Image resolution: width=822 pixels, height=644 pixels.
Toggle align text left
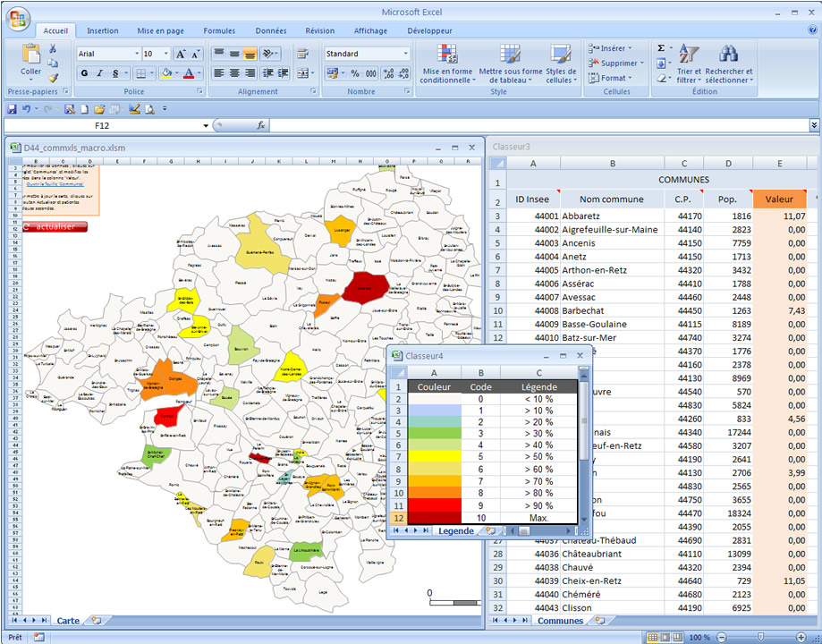[219, 72]
